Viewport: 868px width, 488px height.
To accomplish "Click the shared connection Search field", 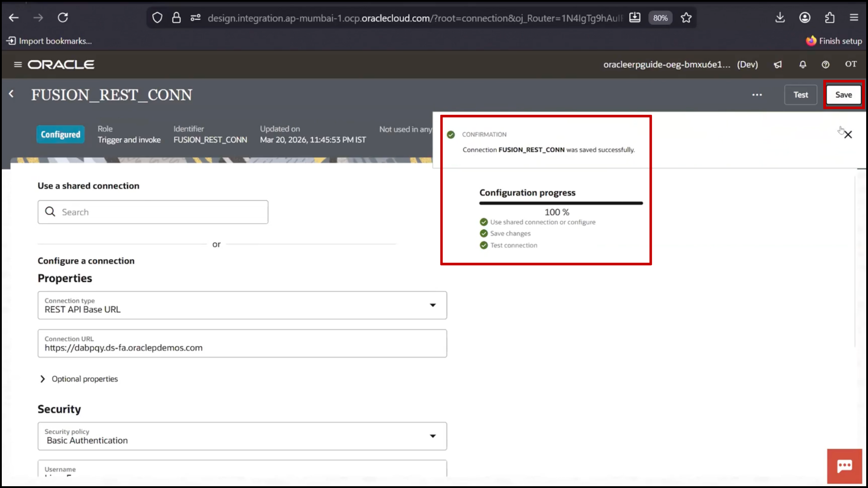I will 153,212.
